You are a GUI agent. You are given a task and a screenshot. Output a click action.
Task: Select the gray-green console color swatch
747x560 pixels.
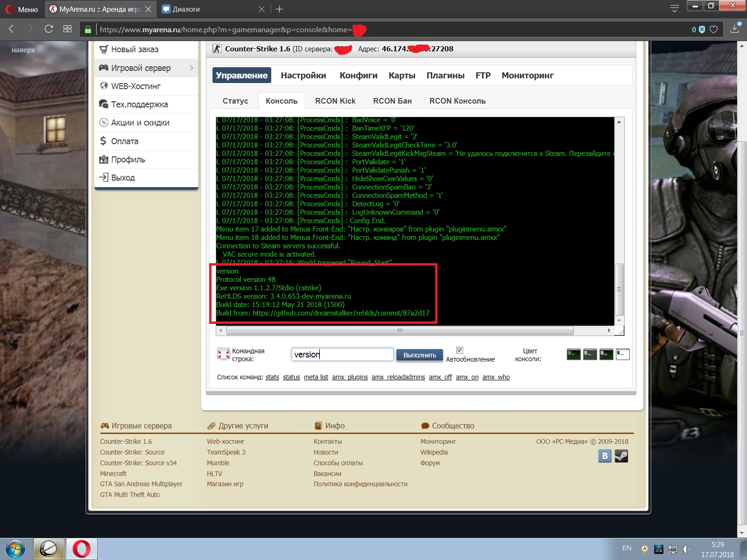(590, 355)
